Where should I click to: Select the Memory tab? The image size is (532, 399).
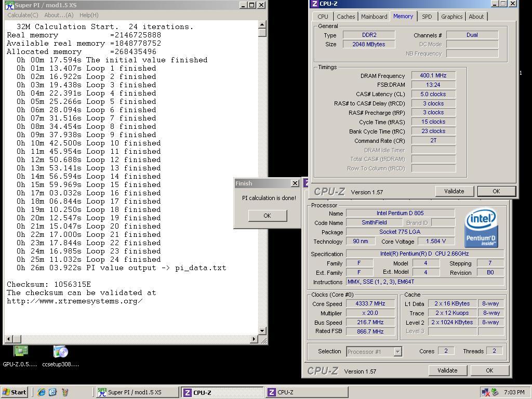pos(403,16)
